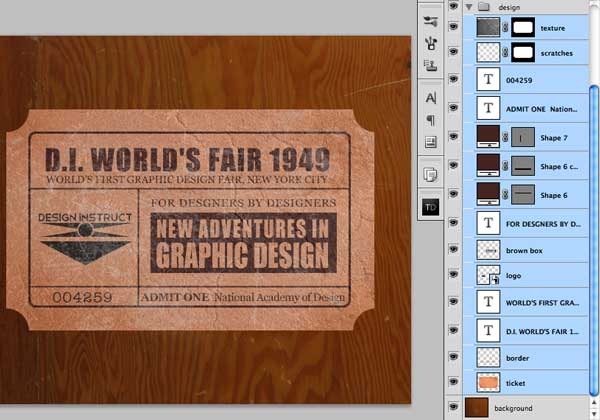Toggle visibility of ADMIT ONE text layer
Image resolution: width=600 pixels, height=420 pixels.
coord(453,107)
